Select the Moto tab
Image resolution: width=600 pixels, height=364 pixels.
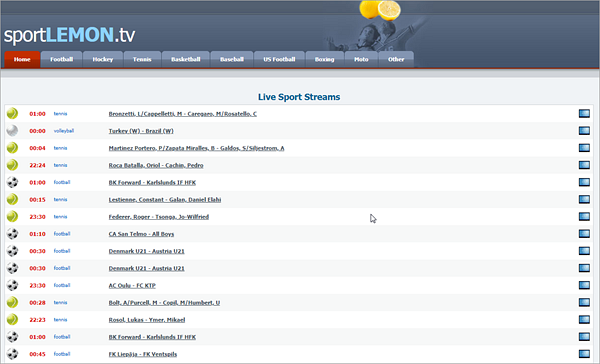point(361,59)
